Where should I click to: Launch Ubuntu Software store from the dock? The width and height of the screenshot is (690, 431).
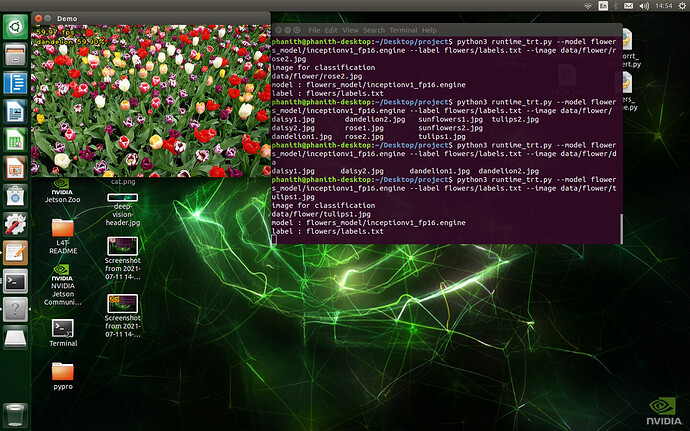click(x=15, y=196)
